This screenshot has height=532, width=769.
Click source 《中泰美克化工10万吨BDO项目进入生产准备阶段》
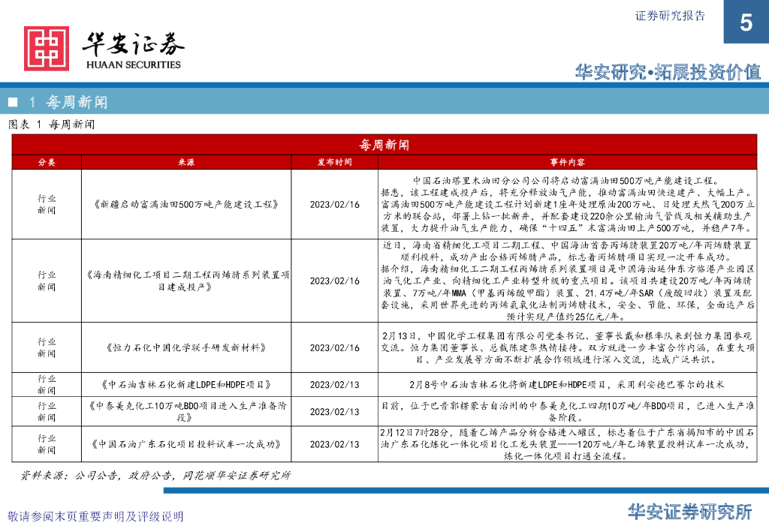pyautogui.click(x=186, y=411)
